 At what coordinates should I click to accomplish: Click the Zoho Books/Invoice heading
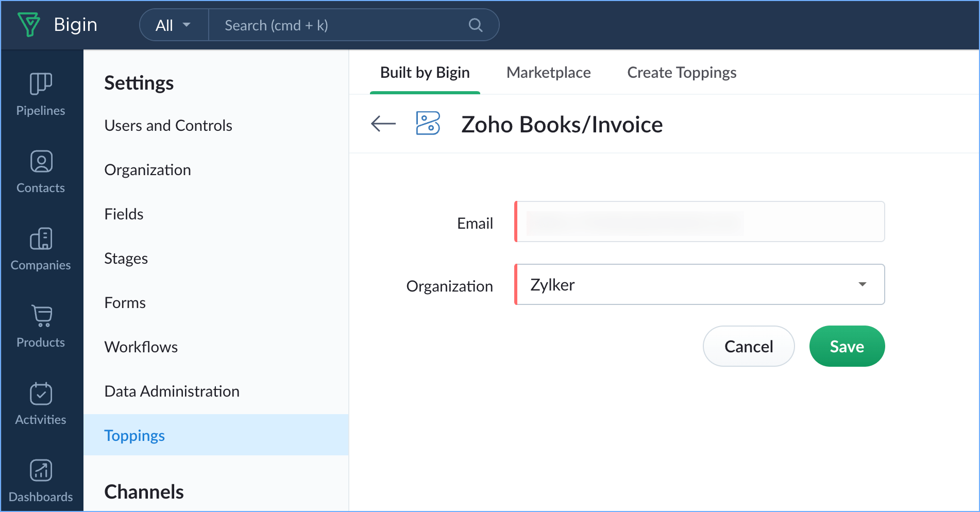[x=562, y=124]
